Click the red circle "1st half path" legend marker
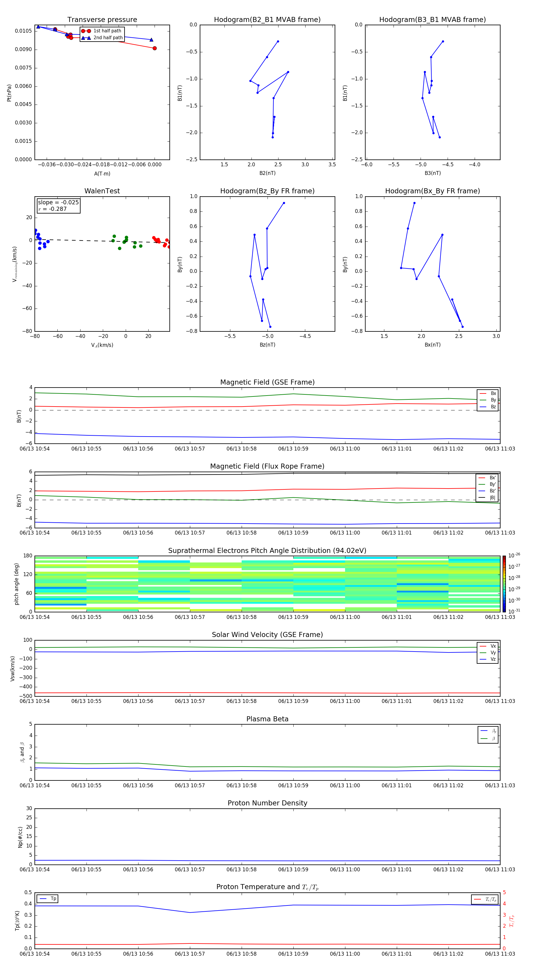 (x=86, y=31)
